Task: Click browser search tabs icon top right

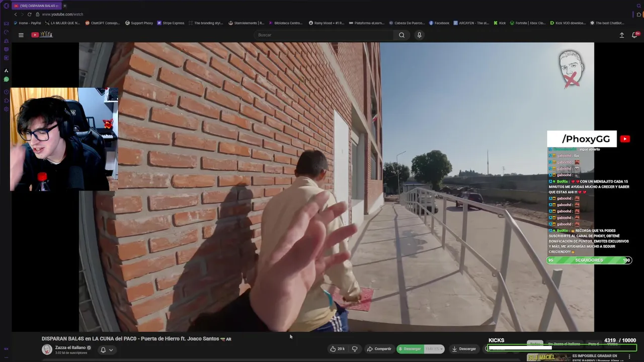Action: [639, 6]
